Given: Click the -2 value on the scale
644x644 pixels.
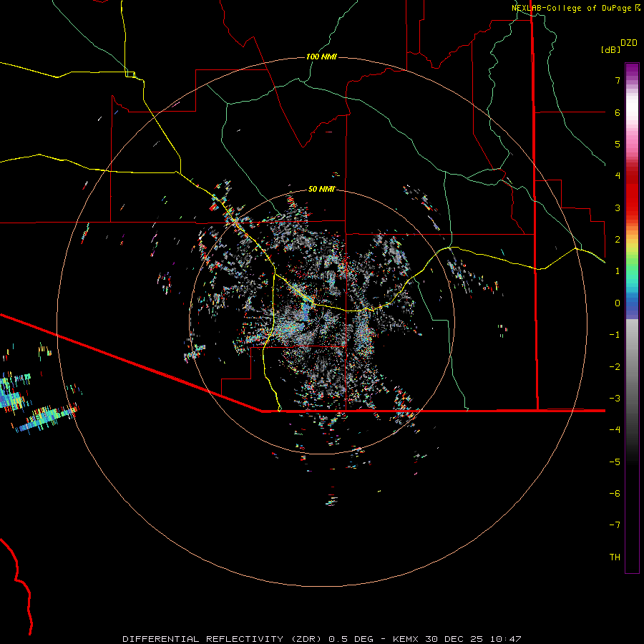Looking at the screenshot, I should tap(615, 367).
